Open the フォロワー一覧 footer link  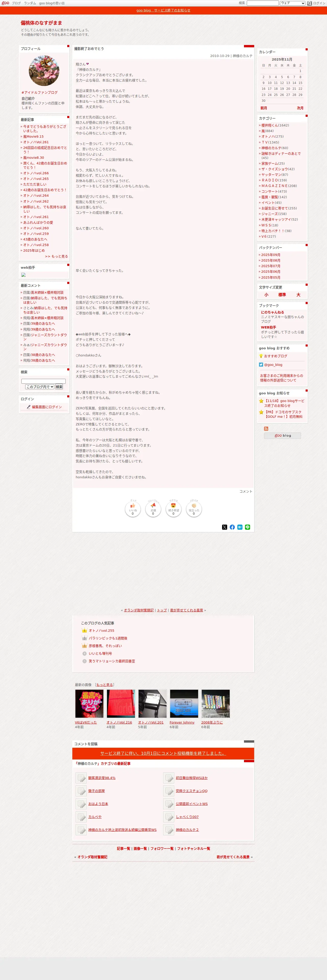162,848
